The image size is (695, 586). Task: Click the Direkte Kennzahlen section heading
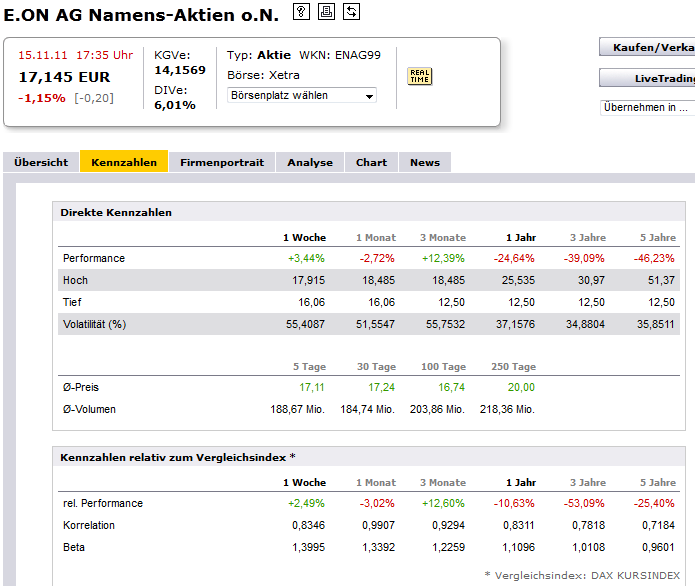(x=116, y=212)
